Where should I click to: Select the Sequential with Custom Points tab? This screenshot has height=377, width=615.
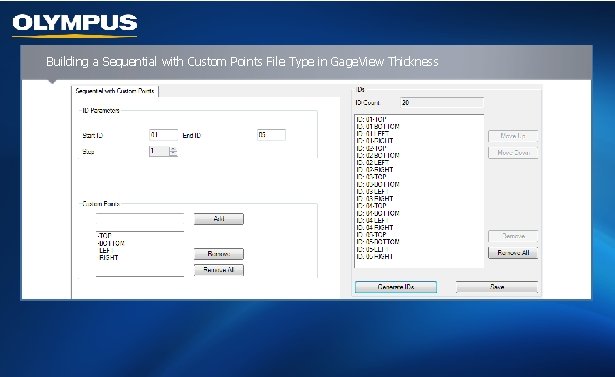click(115, 91)
